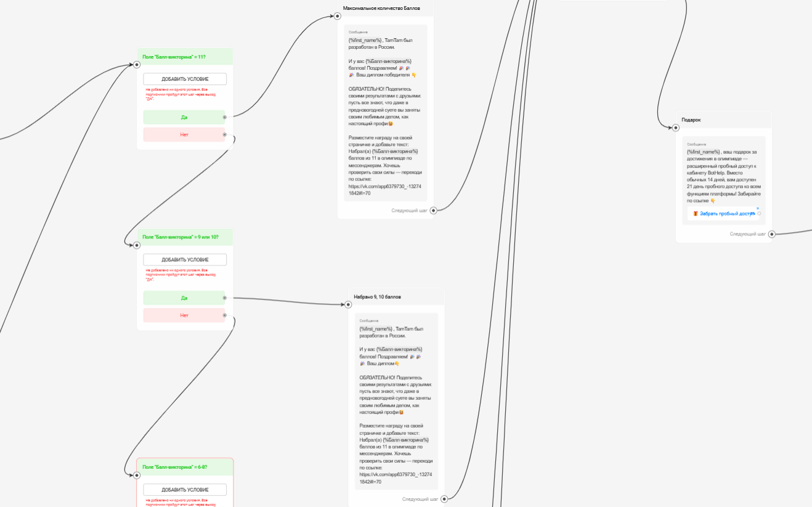This screenshot has height=507, width=812.
Task: Select the Да branch in the "= 9 или 10?" block
Action: click(x=184, y=298)
